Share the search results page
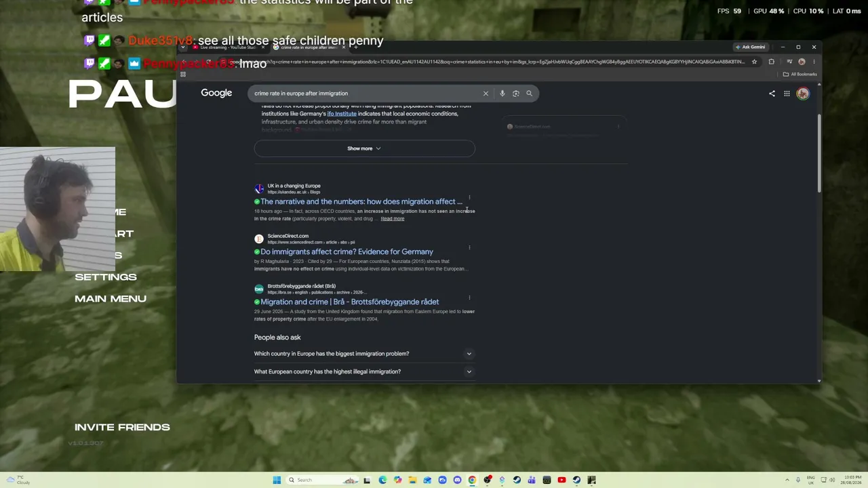The image size is (868, 488). 772,94
